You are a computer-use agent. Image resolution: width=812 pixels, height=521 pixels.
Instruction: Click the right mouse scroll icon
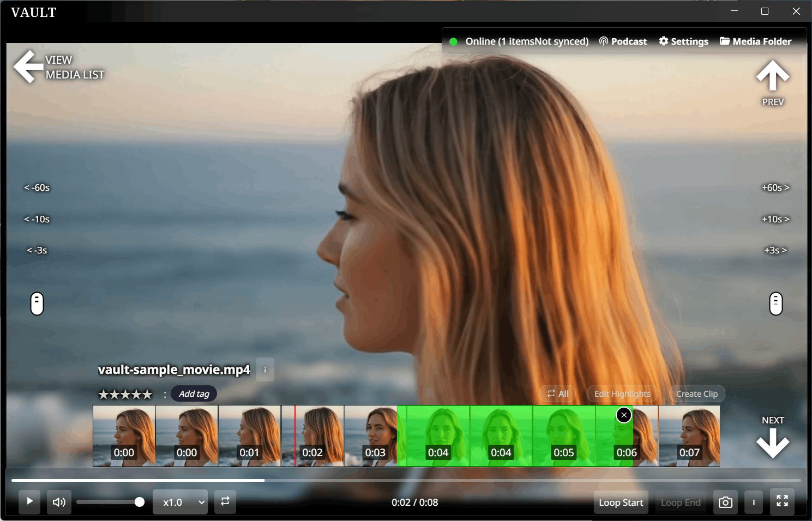tap(775, 304)
